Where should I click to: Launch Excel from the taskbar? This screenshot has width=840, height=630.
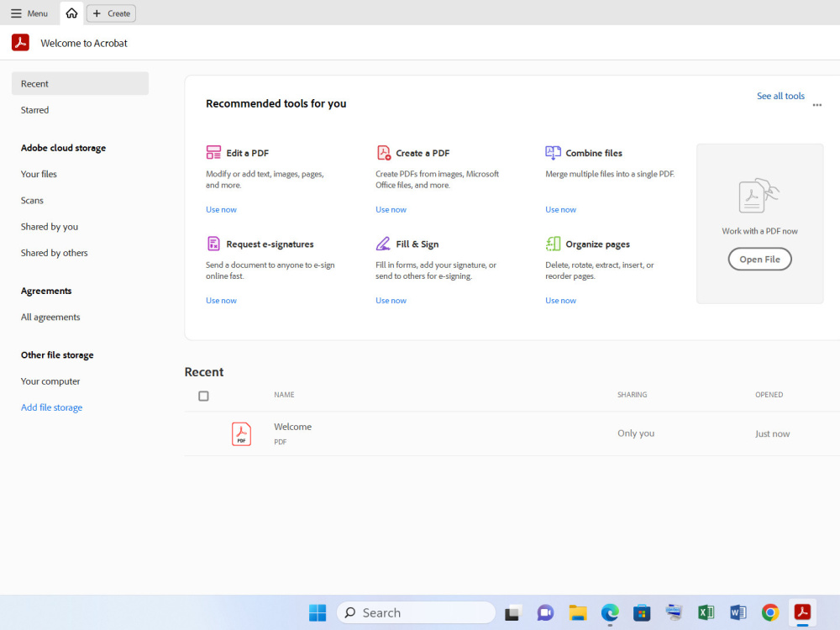[706, 612]
